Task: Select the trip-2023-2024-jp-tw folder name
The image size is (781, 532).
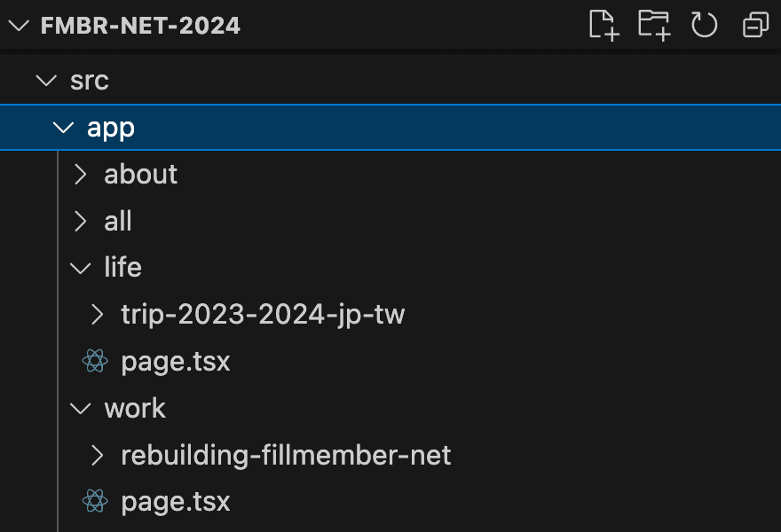Action: click(263, 314)
